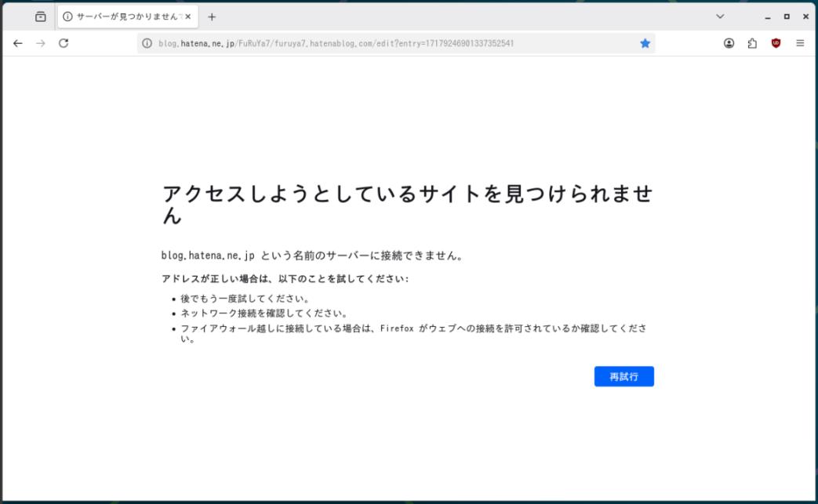Go back to the previous page
Viewport: 818px width, 504px height.
coord(18,43)
